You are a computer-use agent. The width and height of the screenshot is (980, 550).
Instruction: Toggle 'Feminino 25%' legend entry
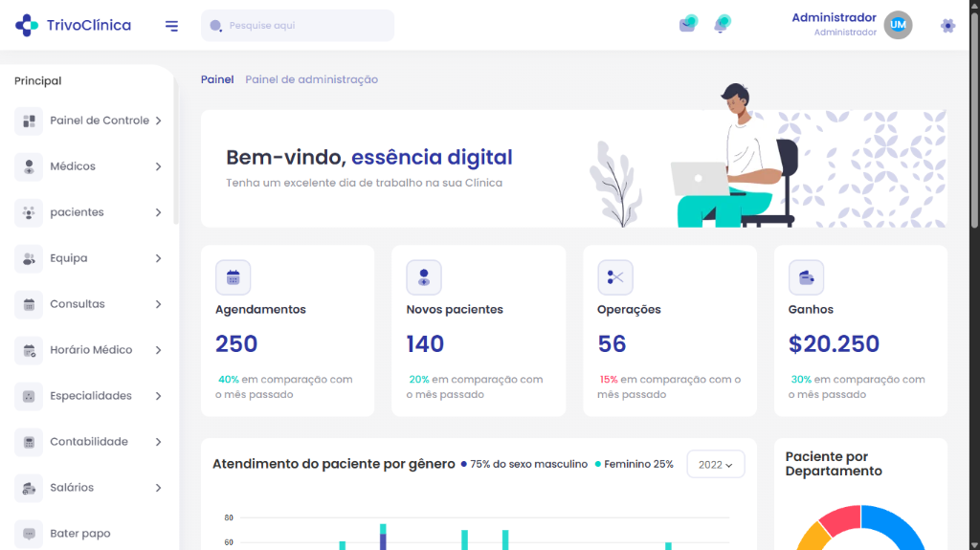pyautogui.click(x=634, y=464)
